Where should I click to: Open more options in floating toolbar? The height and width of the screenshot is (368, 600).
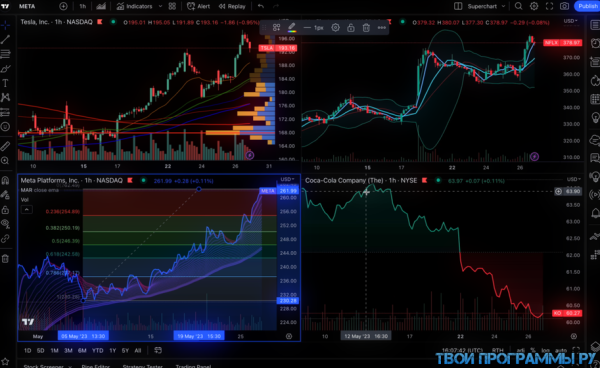click(x=382, y=28)
